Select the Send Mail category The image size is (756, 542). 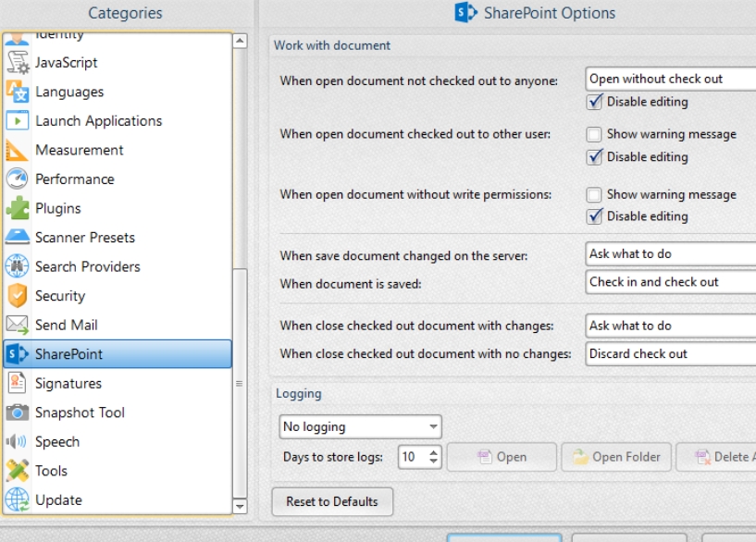click(118, 326)
